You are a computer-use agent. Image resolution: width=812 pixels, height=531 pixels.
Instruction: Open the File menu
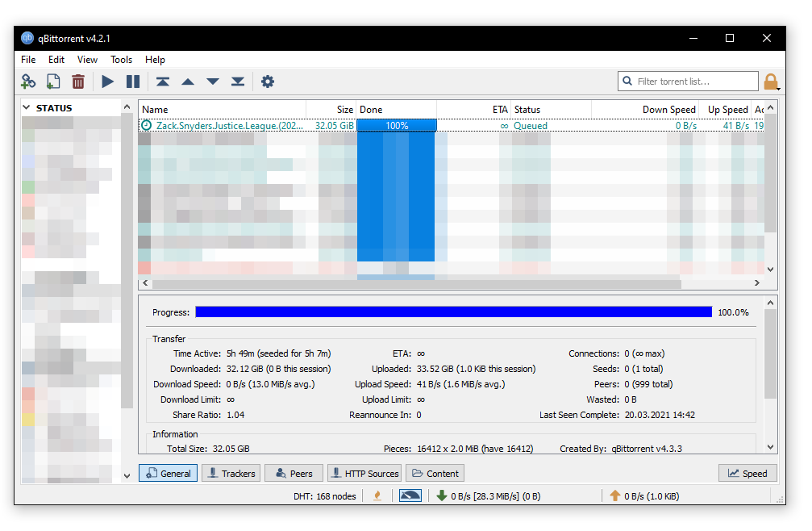point(28,60)
